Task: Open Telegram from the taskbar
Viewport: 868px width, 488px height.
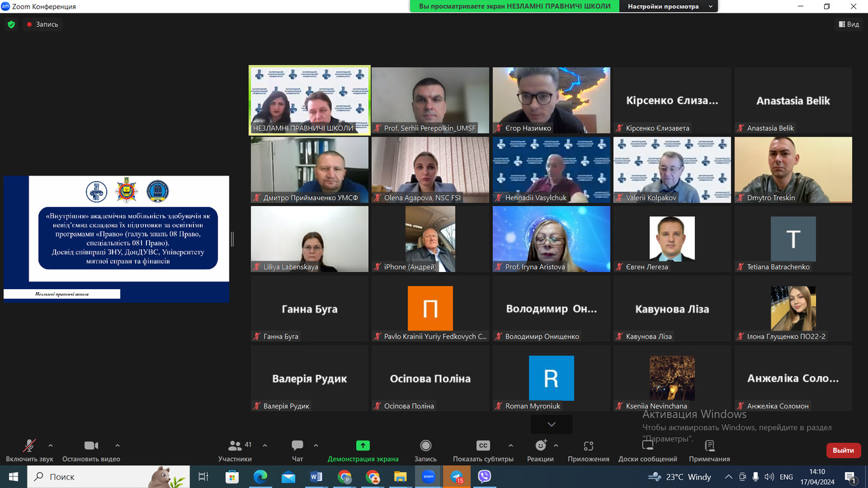Action: [457, 477]
